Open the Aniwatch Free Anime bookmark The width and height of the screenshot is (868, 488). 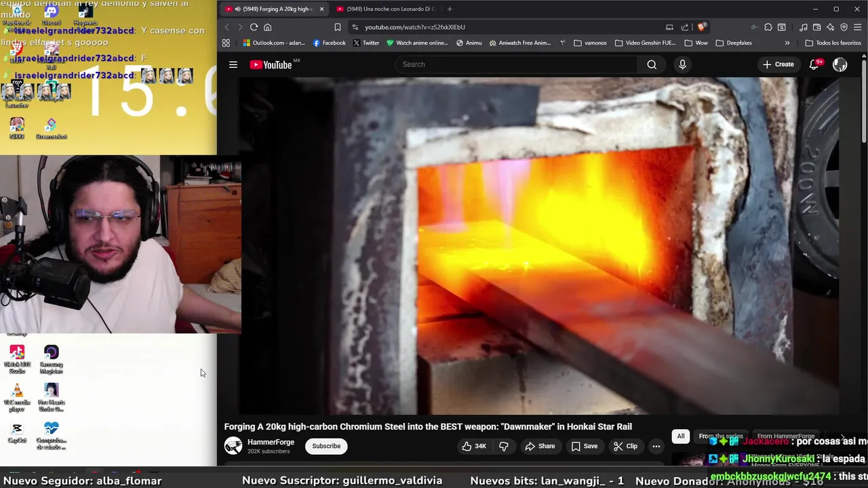519,43
